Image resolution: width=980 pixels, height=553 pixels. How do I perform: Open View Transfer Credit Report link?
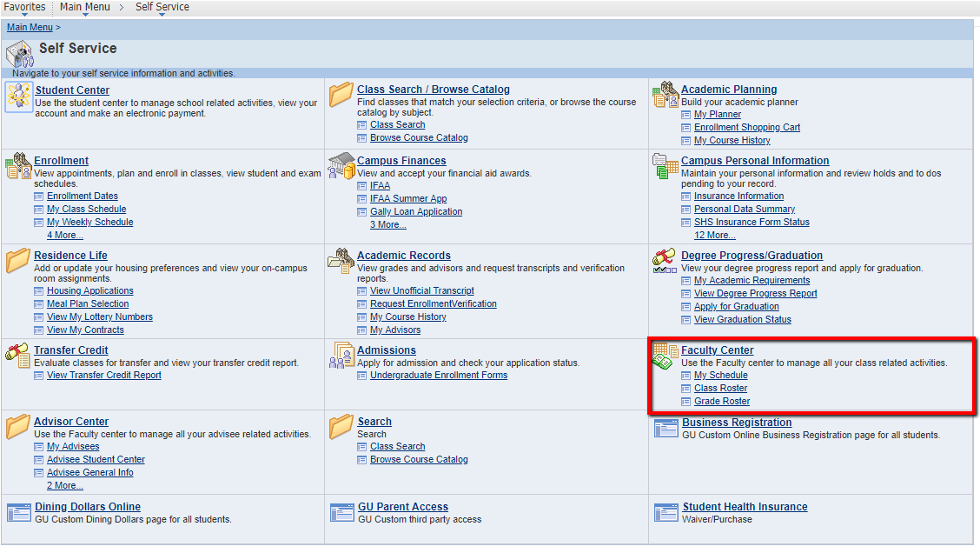pyautogui.click(x=104, y=376)
